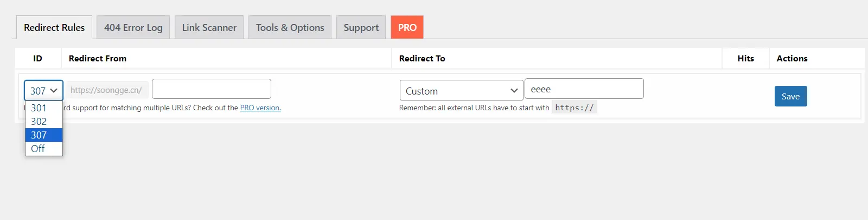Save the redirect rule
This screenshot has height=220, width=868.
[x=790, y=96]
